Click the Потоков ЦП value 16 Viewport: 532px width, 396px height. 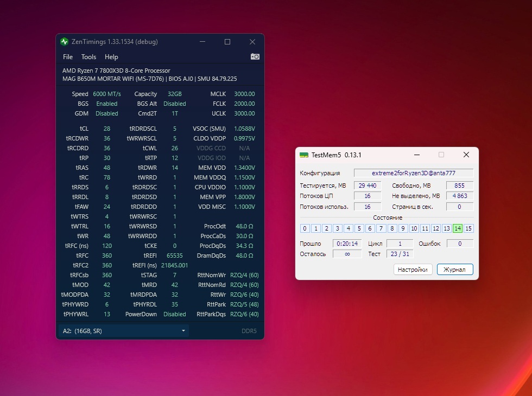pos(368,196)
